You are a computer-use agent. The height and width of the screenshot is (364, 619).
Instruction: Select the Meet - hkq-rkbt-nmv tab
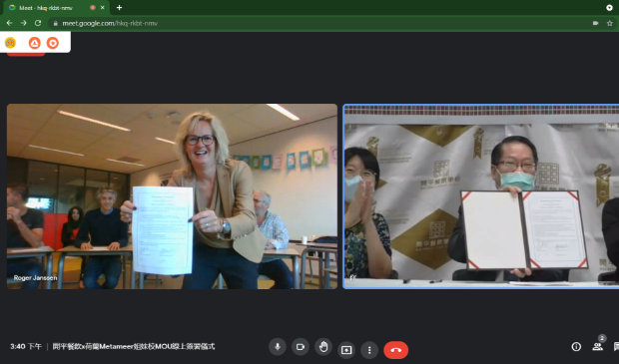tap(57, 8)
